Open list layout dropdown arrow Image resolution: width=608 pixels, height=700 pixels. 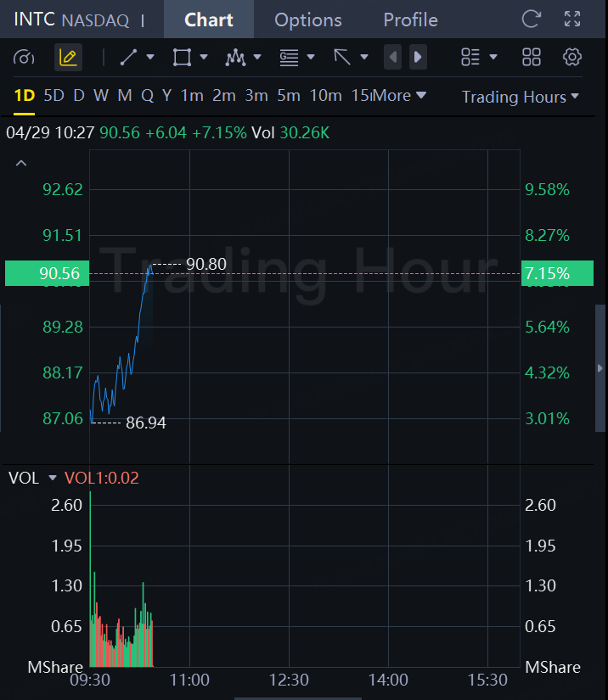[x=493, y=57]
